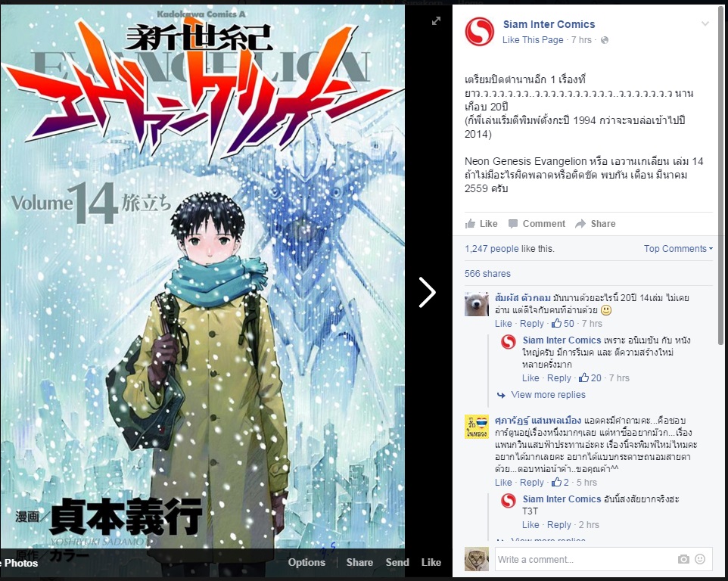The image size is (728, 581).
Task: Open the 566 shares link
Action: (x=487, y=274)
